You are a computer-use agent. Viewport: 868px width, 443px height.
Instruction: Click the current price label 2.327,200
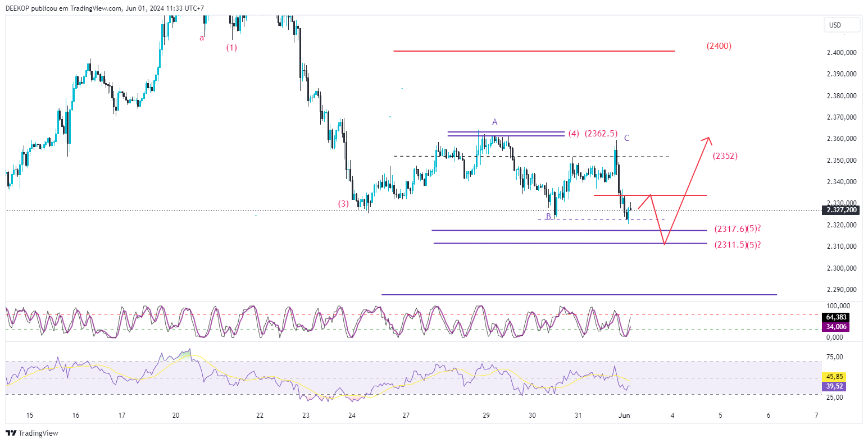point(842,210)
